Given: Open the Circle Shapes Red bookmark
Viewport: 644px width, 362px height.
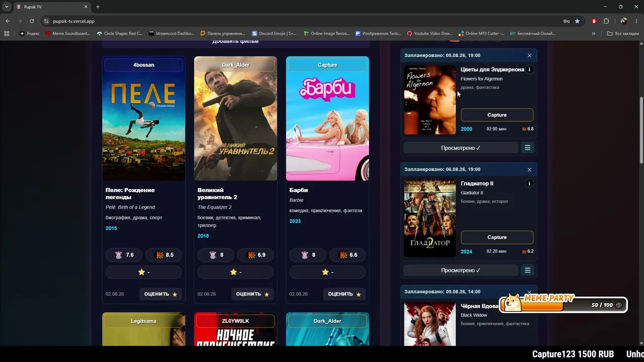Looking at the screenshot, I should [119, 34].
